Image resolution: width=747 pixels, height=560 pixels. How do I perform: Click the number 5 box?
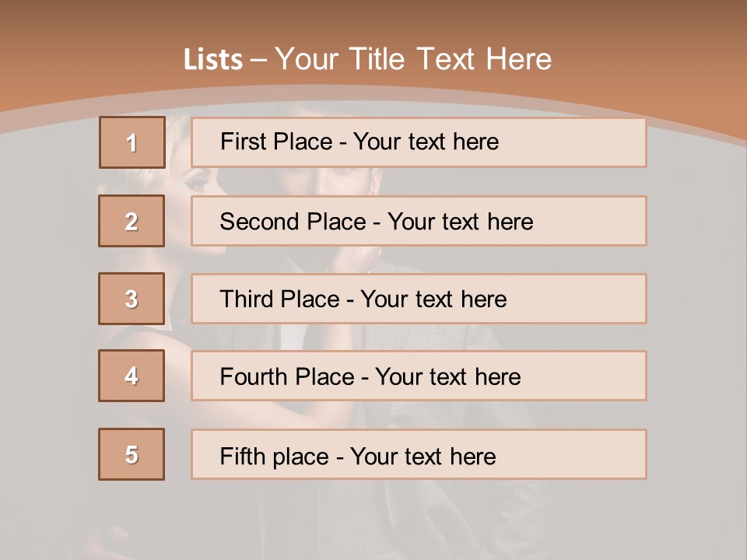coord(132,454)
